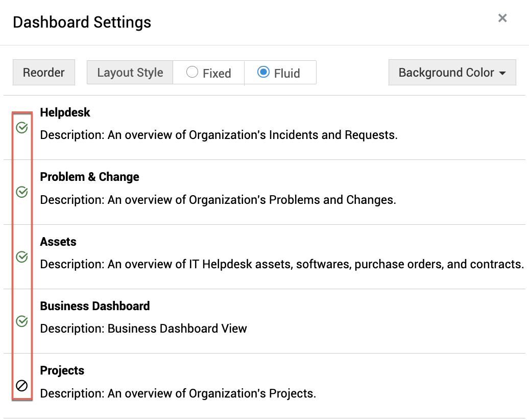Screen dimensions: 529x420
Task: Select the Fixed layout radio button
Action: [x=193, y=73]
